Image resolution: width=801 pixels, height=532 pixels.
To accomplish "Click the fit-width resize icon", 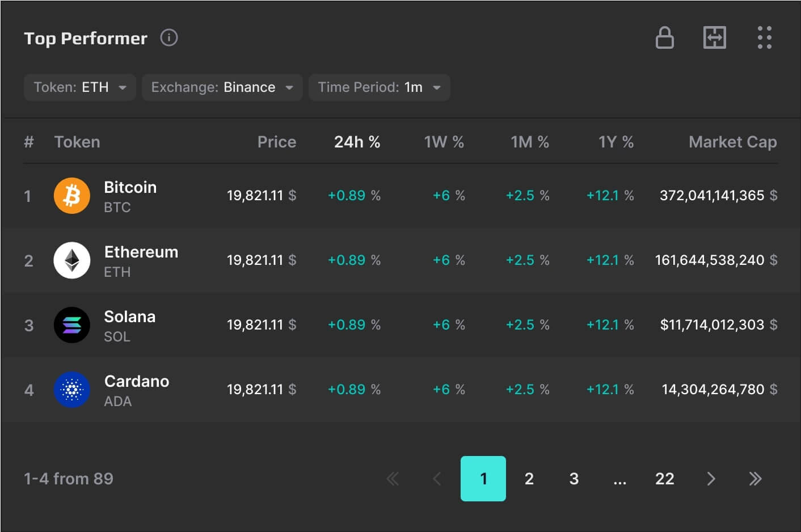I will (x=714, y=38).
